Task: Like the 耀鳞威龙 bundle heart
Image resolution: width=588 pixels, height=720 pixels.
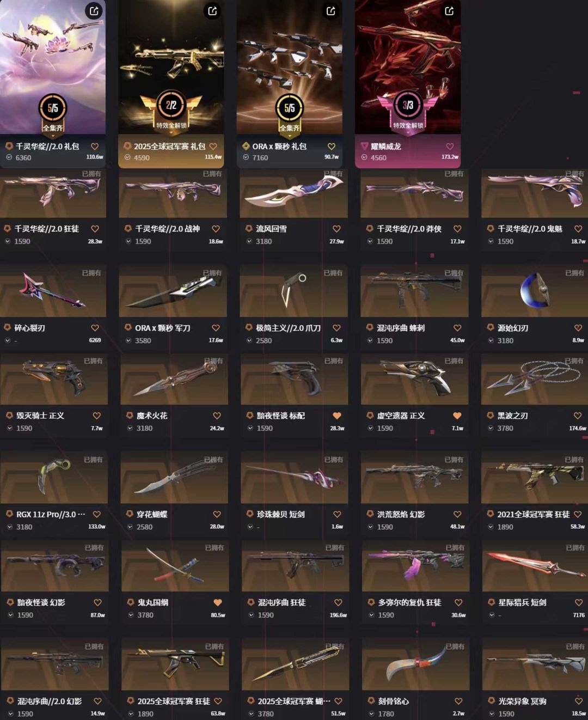Action: click(450, 147)
